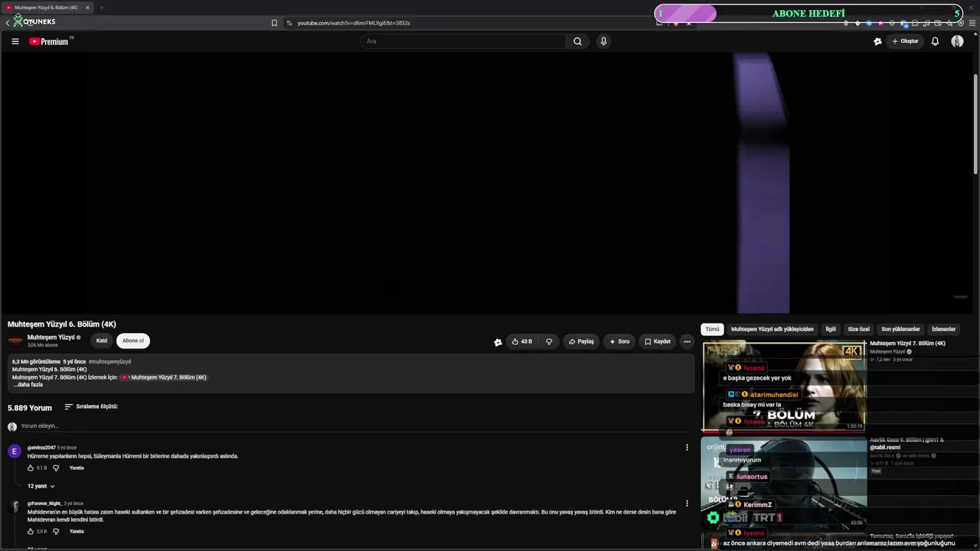The width and height of the screenshot is (980, 551).
Task: Open Muhteşem Yüzyıl 7. Bölüm (4K) title
Action: 907,344
